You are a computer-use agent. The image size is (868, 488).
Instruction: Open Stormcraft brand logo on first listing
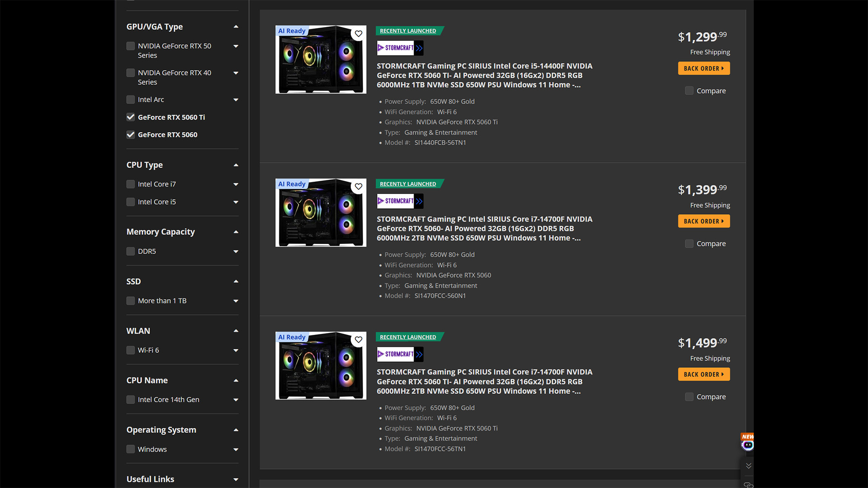coord(400,48)
